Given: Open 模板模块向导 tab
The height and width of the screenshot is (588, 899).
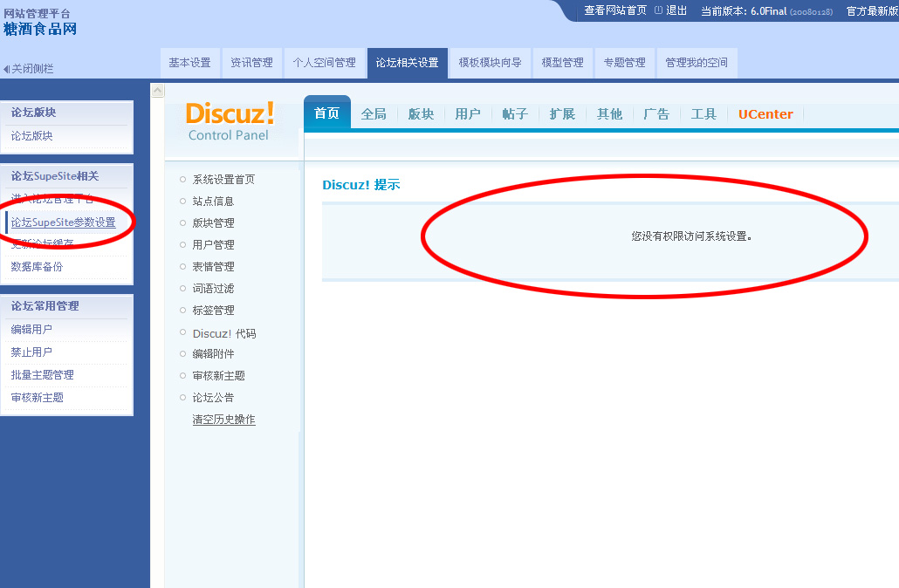Looking at the screenshot, I should point(491,63).
